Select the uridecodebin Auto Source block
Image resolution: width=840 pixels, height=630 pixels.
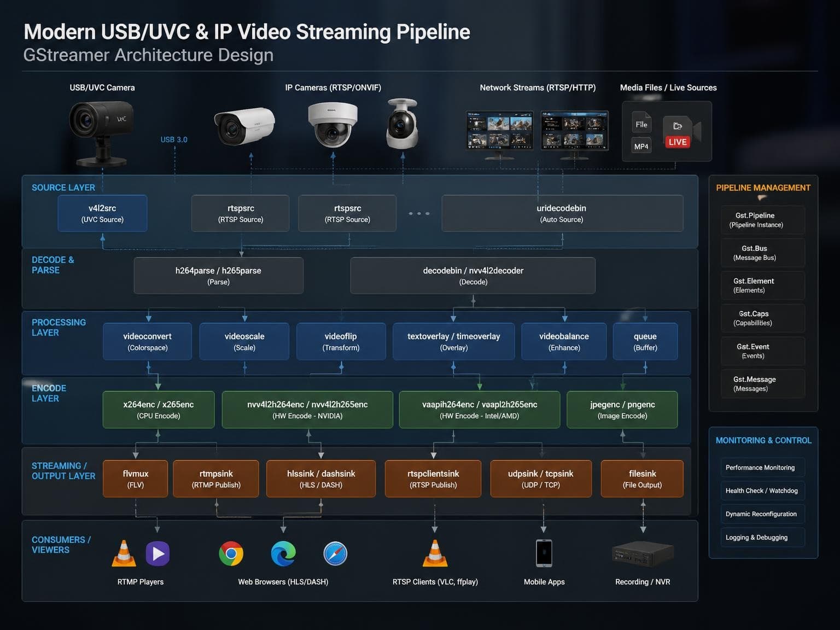click(562, 213)
